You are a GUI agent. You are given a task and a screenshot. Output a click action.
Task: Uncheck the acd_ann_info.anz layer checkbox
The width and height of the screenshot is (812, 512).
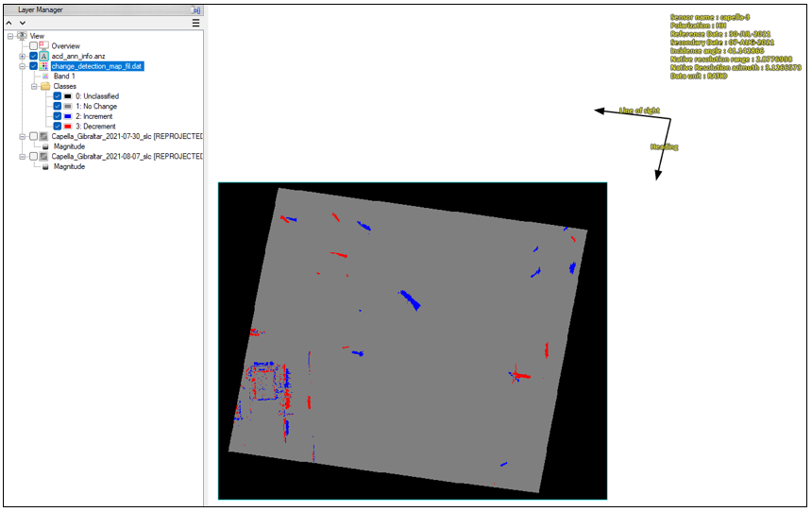34,57
